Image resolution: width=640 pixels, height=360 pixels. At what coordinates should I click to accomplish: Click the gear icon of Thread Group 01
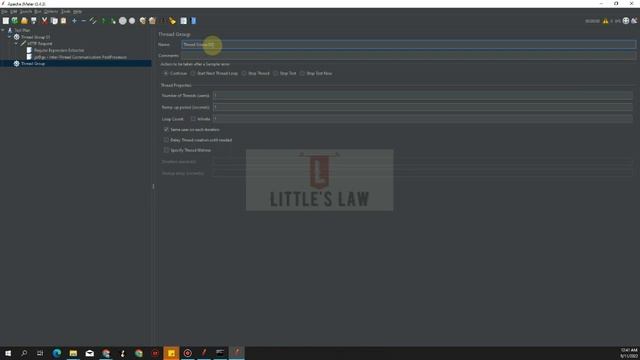(x=17, y=37)
